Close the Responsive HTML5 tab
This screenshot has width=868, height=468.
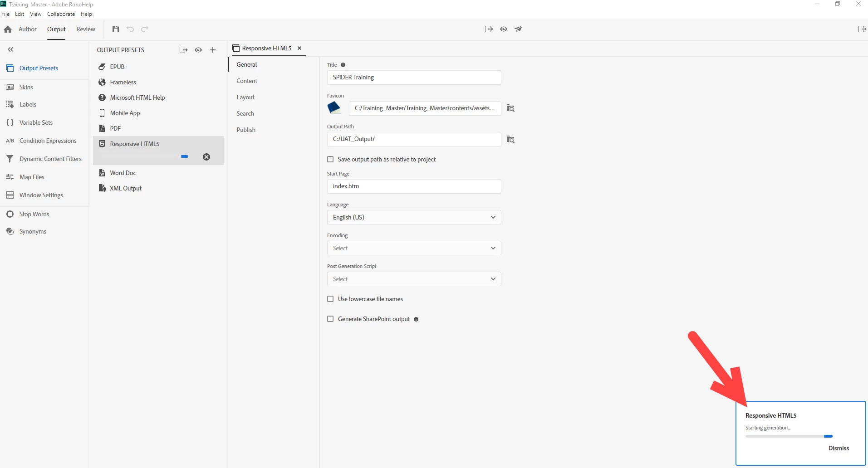click(x=299, y=48)
